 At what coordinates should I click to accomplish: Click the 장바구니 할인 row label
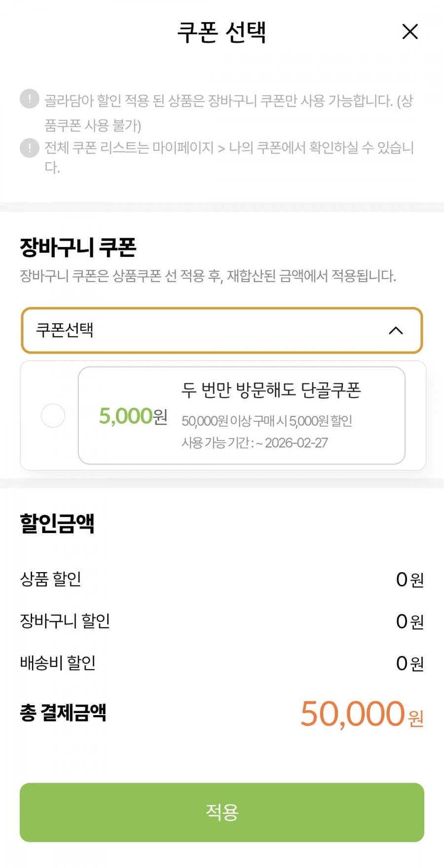tap(65, 621)
